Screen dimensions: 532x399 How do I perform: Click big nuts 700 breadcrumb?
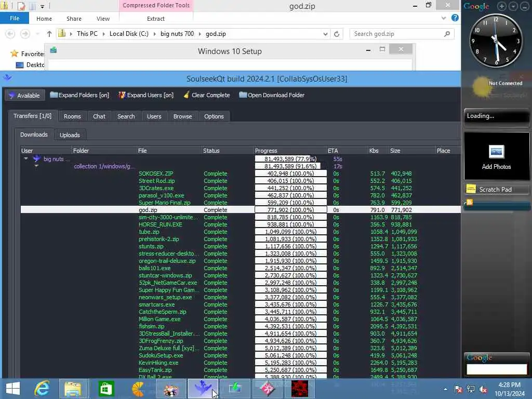(x=177, y=34)
